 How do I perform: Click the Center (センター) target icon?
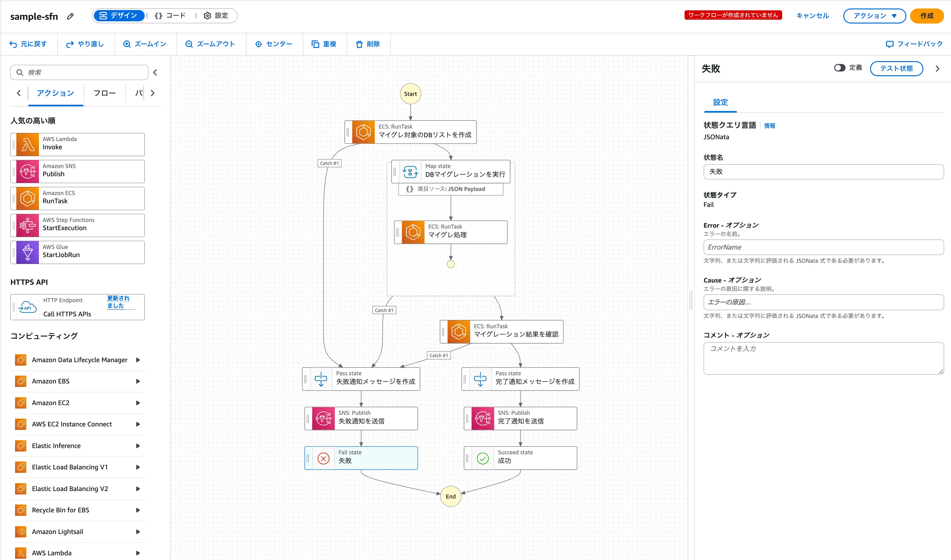point(259,44)
